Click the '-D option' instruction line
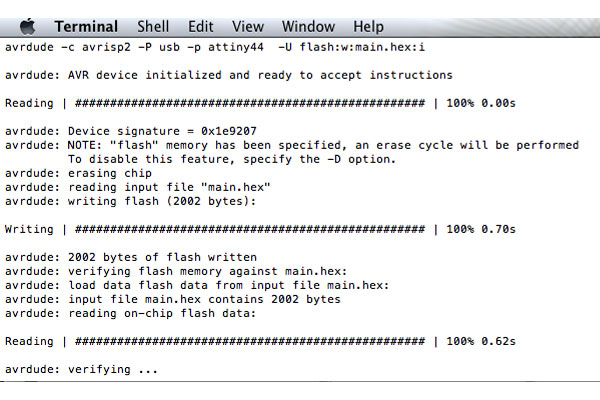 (x=232, y=159)
